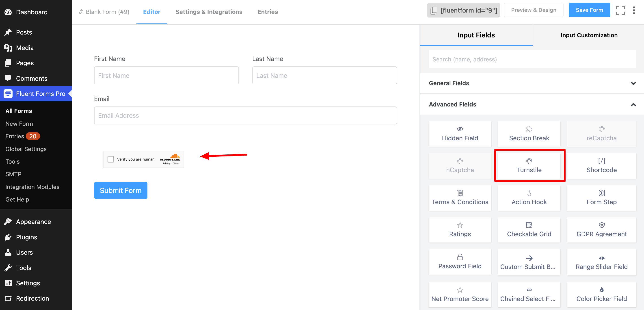The image size is (644, 310).
Task: Add the Color Picker Field
Action: 601,294
